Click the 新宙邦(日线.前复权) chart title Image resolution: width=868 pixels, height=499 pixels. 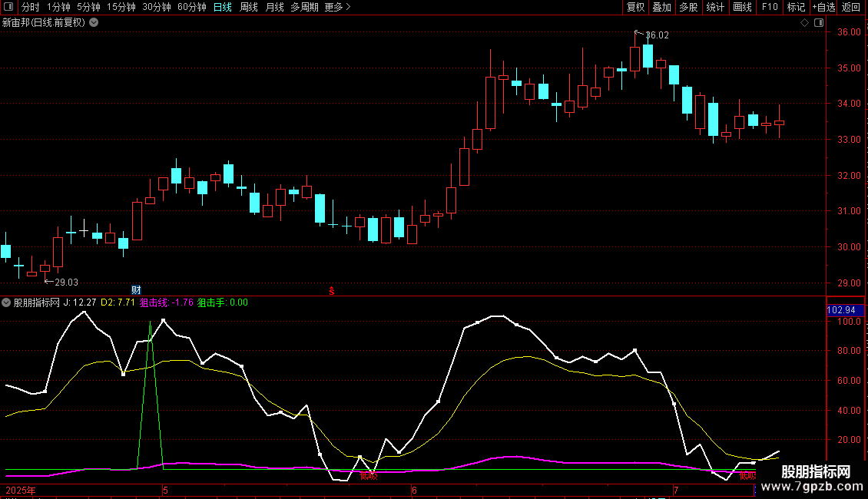pyautogui.click(x=44, y=23)
